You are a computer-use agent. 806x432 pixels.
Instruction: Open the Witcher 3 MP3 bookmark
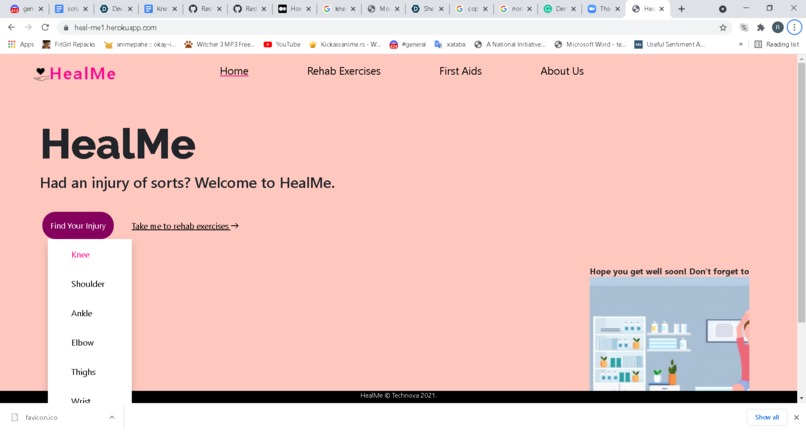[219, 45]
